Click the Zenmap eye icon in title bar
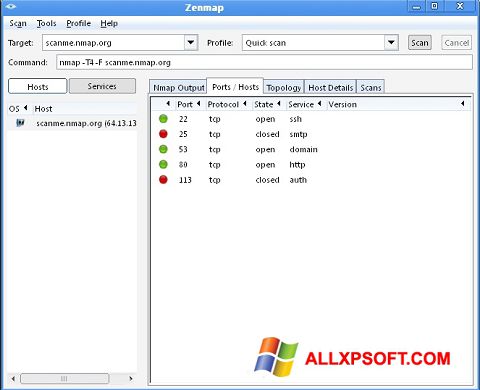The width and height of the screenshot is (480, 390). click(x=11, y=6)
